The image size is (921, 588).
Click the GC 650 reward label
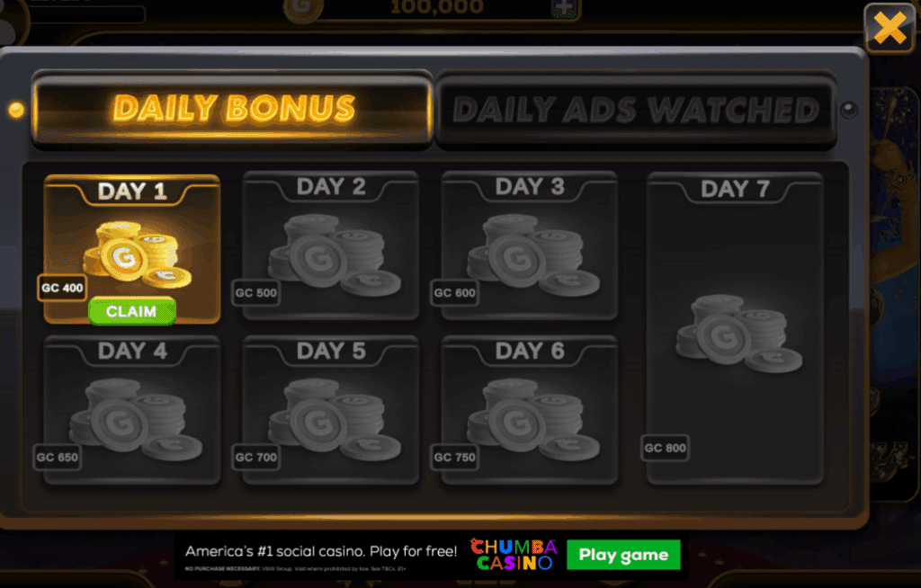click(57, 457)
